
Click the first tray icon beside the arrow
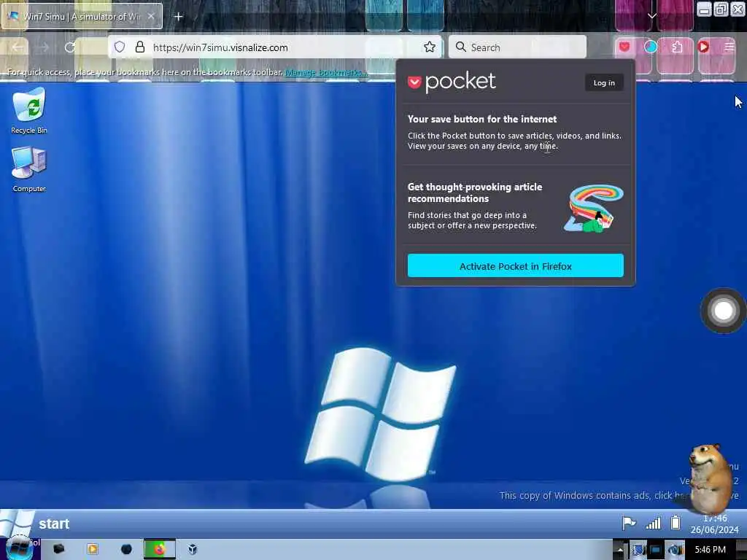(x=638, y=550)
